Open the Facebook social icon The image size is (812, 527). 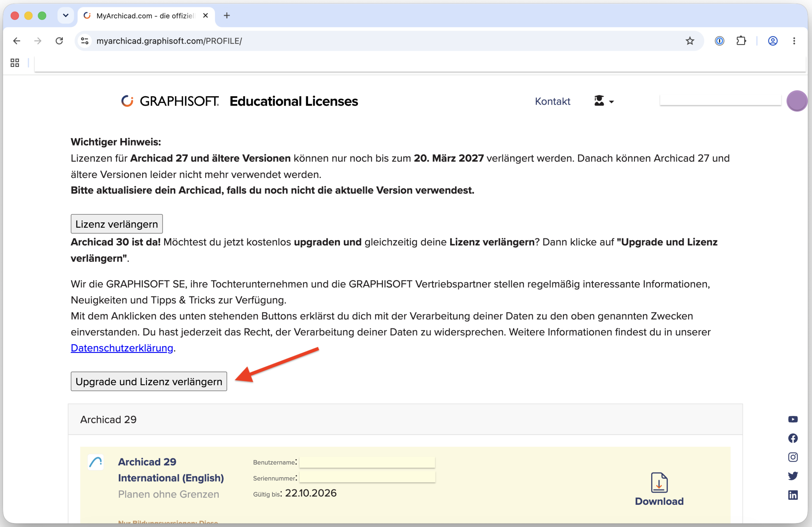click(793, 438)
